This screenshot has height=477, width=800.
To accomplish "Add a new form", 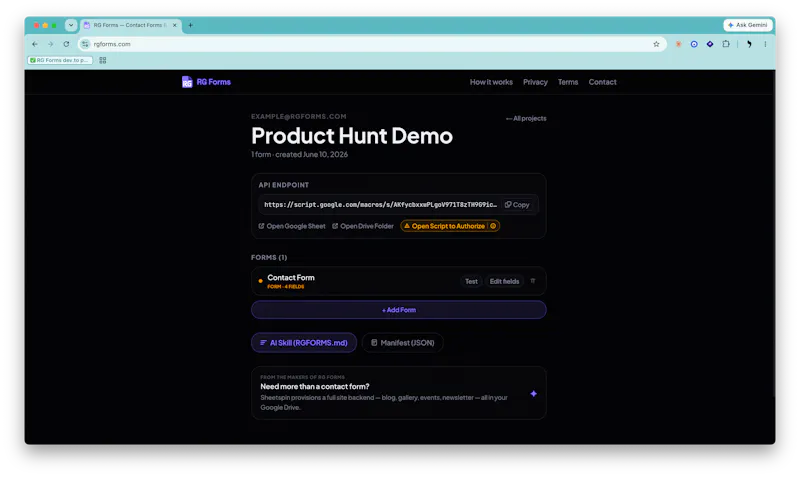I will (398, 310).
